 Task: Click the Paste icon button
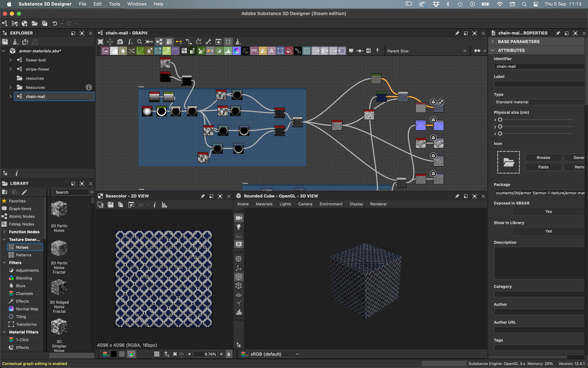[543, 167]
